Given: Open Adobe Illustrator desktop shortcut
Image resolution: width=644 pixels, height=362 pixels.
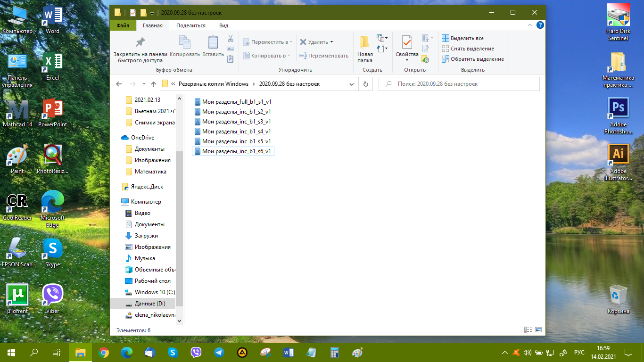Looking at the screenshot, I should [618, 163].
